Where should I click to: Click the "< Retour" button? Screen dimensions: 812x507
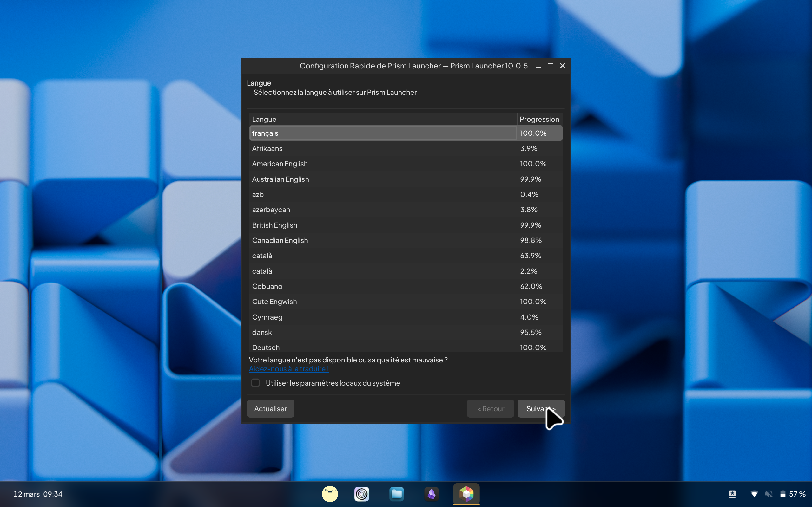point(490,409)
